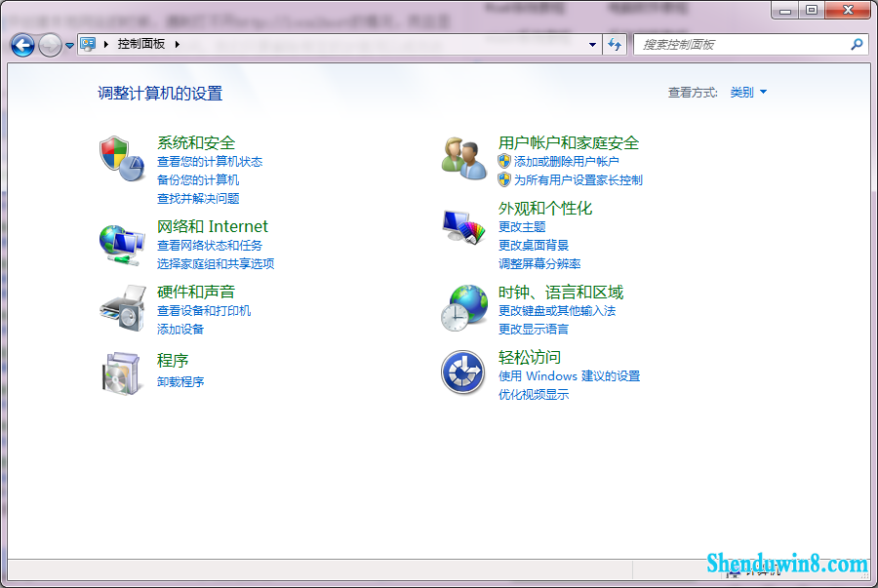Open the Clock, Language, Region globe icon
Viewport: 878px width, 588px height.
(x=463, y=308)
